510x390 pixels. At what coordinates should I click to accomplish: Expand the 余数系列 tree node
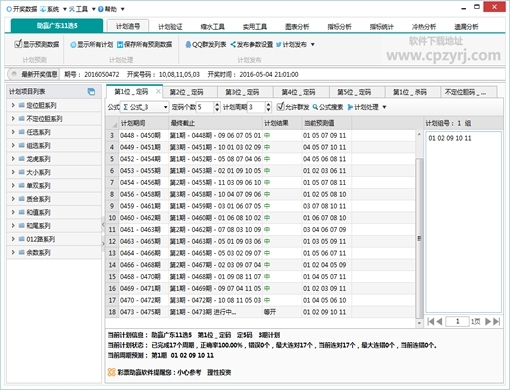tap(13, 252)
